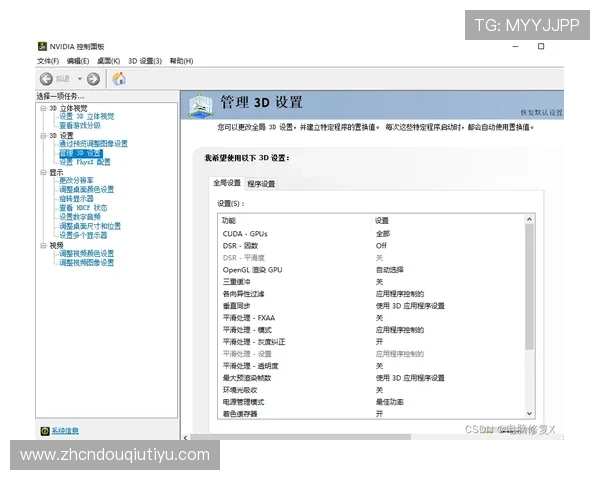This screenshot has width=600, height=480.
Task: Collapse the 3D 立体视觉 tree node
Action: pos(43,108)
